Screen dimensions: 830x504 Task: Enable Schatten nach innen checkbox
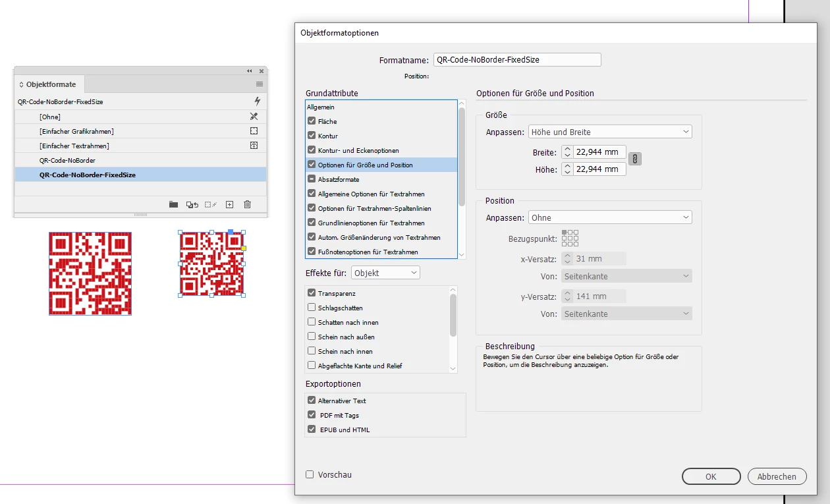[x=312, y=322]
